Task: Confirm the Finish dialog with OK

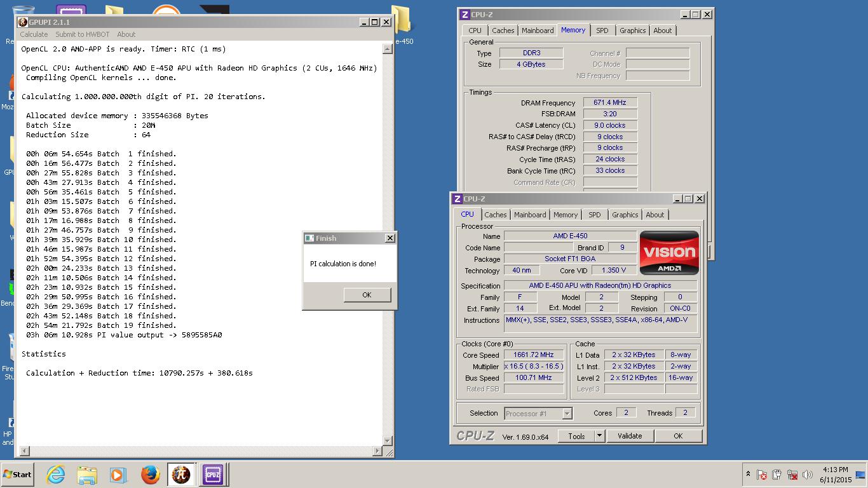Action: click(x=367, y=295)
